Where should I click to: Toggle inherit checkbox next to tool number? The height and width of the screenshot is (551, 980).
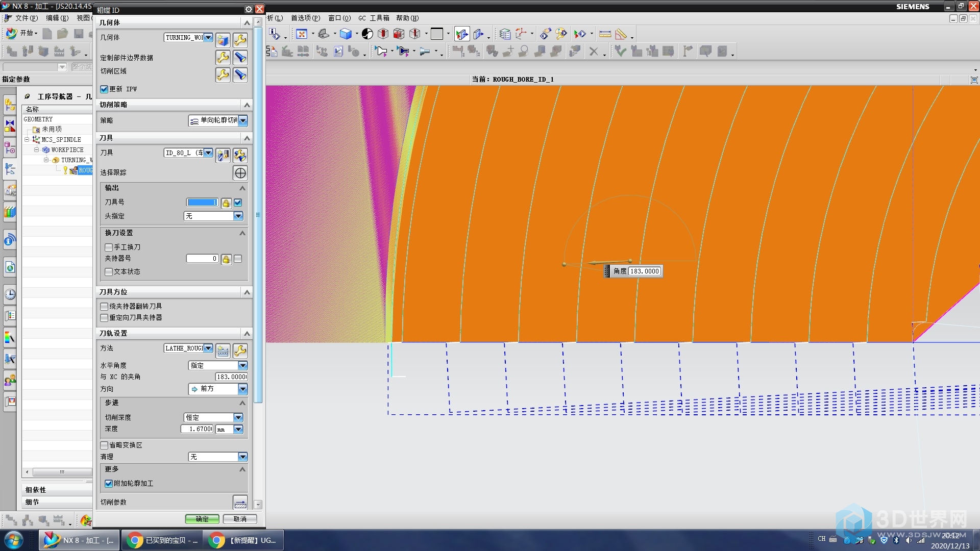coord(238,203)
